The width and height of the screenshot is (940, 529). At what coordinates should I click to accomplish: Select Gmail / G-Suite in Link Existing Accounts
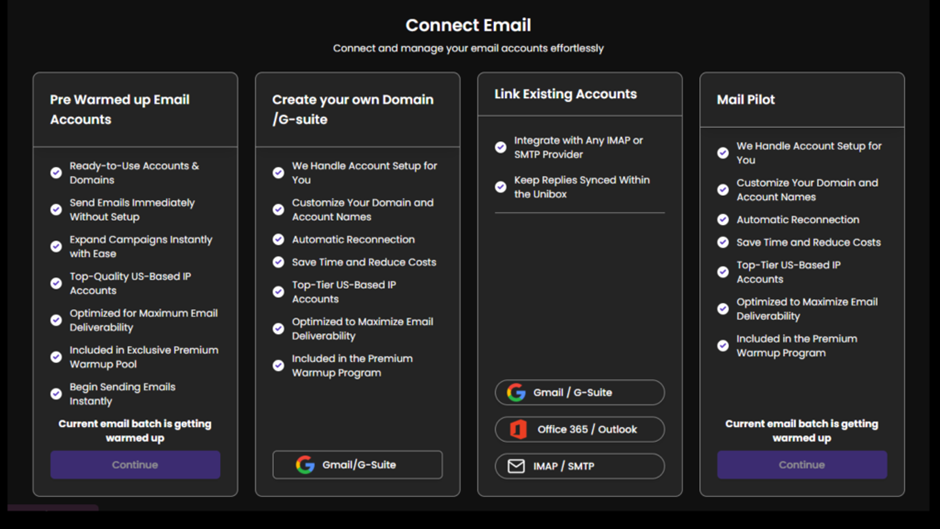click(x=580, y=392)
